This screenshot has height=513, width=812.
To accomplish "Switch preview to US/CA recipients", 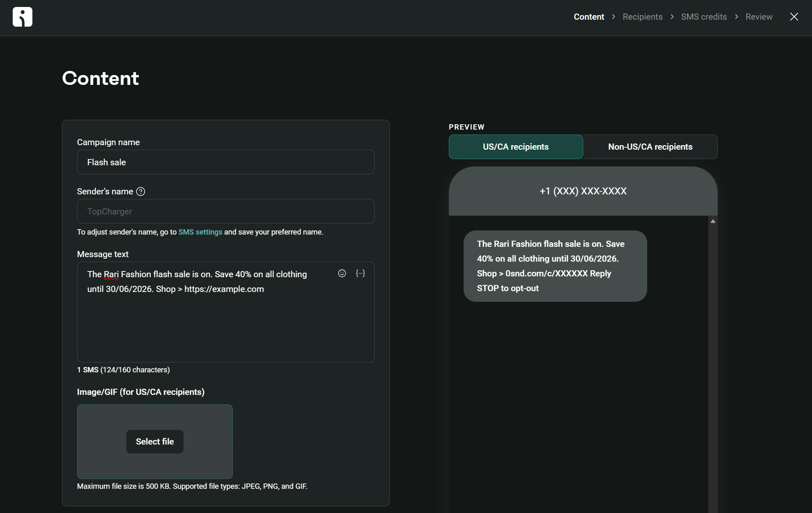I will point(516,147).
